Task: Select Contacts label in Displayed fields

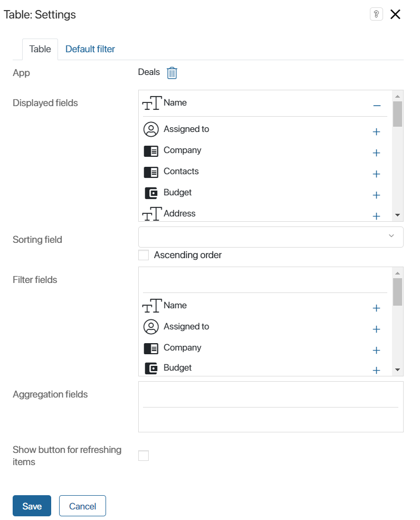Action: pyautogui.click(x=181, y=171)
